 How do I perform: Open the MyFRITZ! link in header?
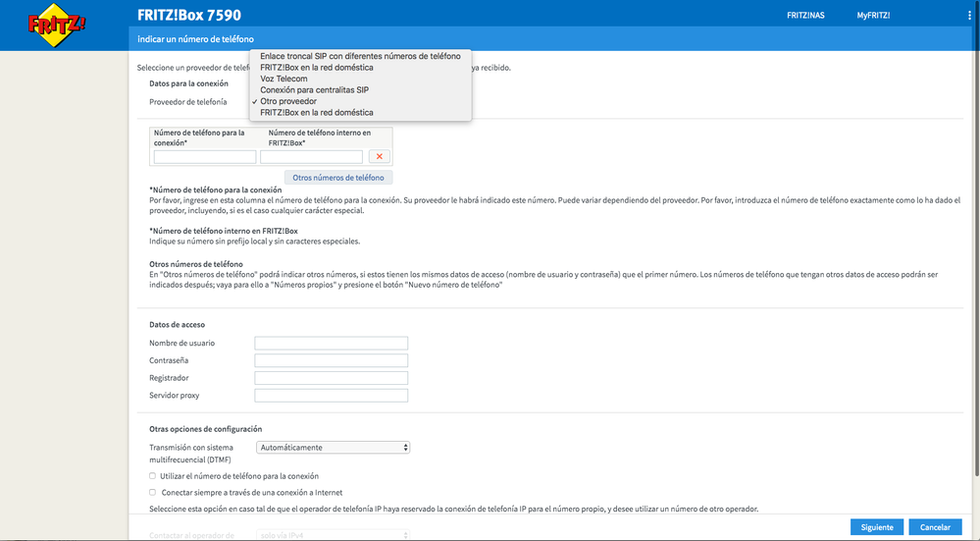[x=874, y=16]
